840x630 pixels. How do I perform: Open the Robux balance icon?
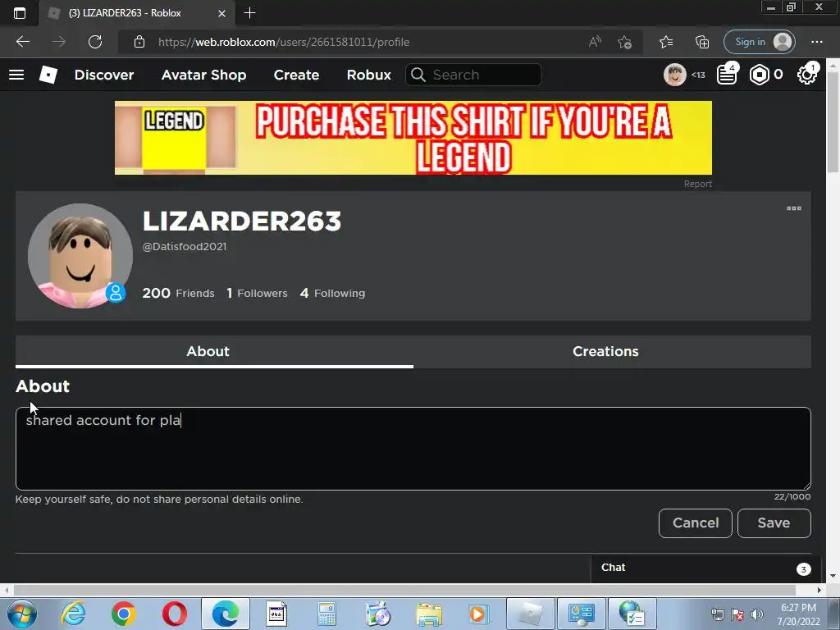pyautogui.click(x=759, y=75)
